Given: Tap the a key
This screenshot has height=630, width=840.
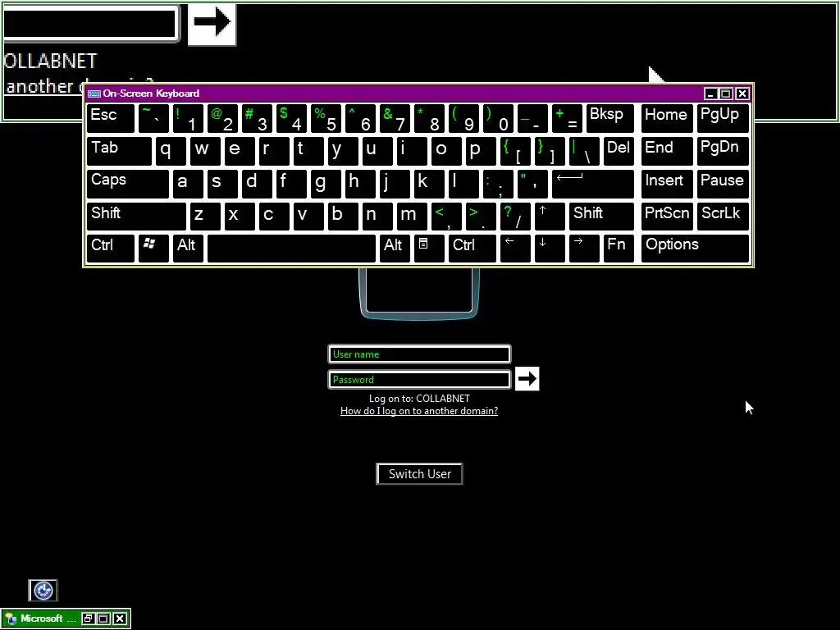Looking at the screenshot, I should tap(188, 184).
